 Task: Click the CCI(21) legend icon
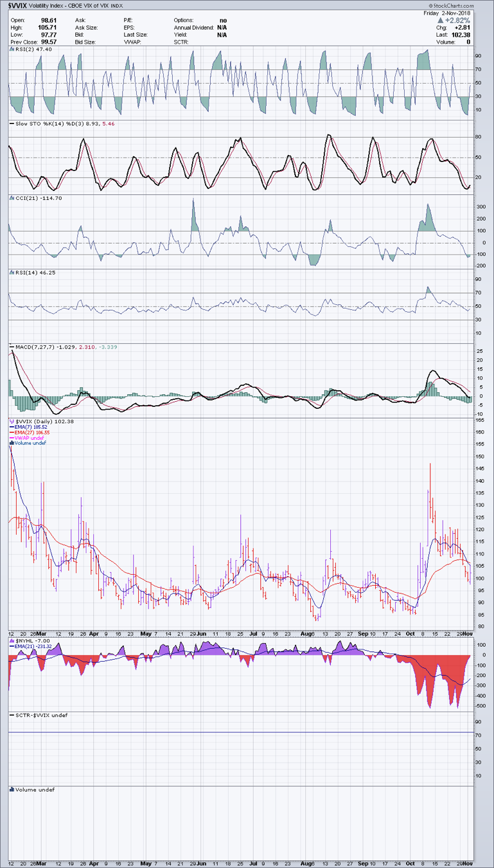click(x=12, y=198)
